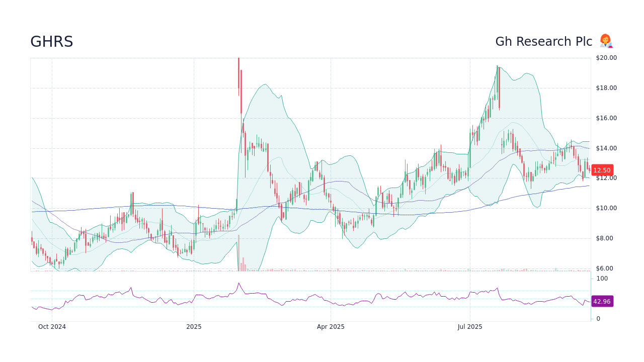Select the Apr 2025 axis label
Image resolution: width=644 pixels, height=362 pixels.
331,327
